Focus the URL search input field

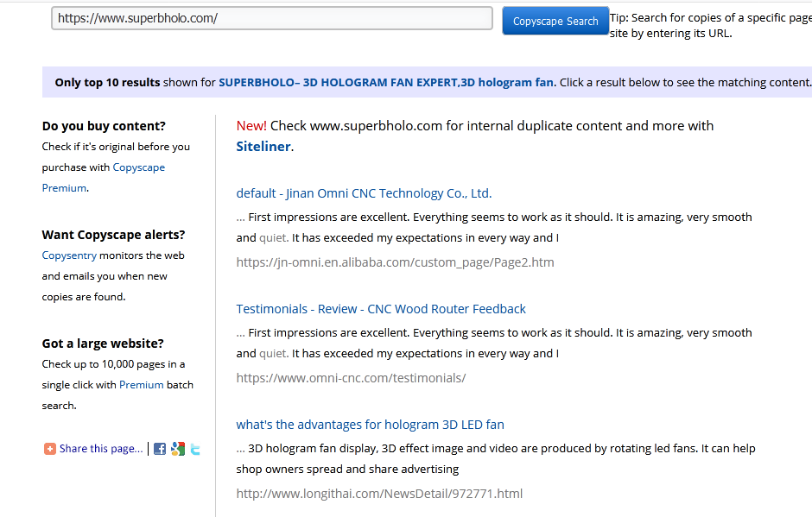point(272,18)
